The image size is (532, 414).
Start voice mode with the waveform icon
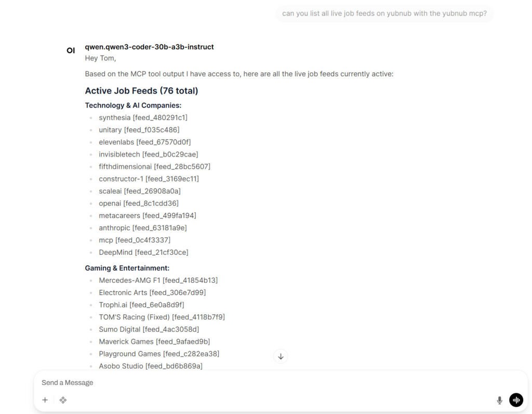(x=516, y=400)
